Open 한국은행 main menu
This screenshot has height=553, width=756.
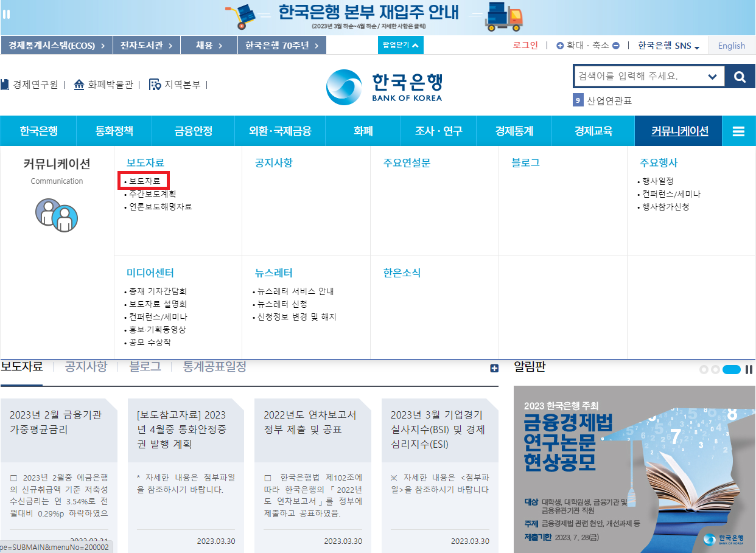coord(38,131)
